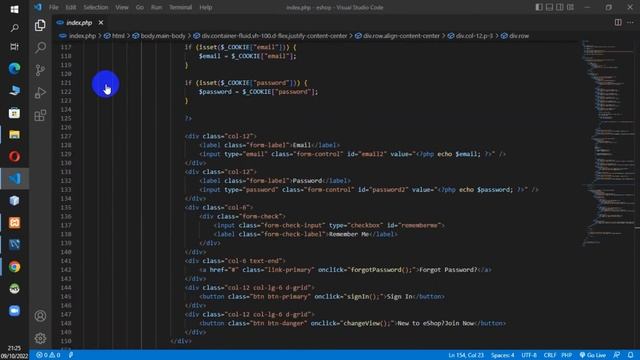Open the Windows Start menu

(14, 9)
